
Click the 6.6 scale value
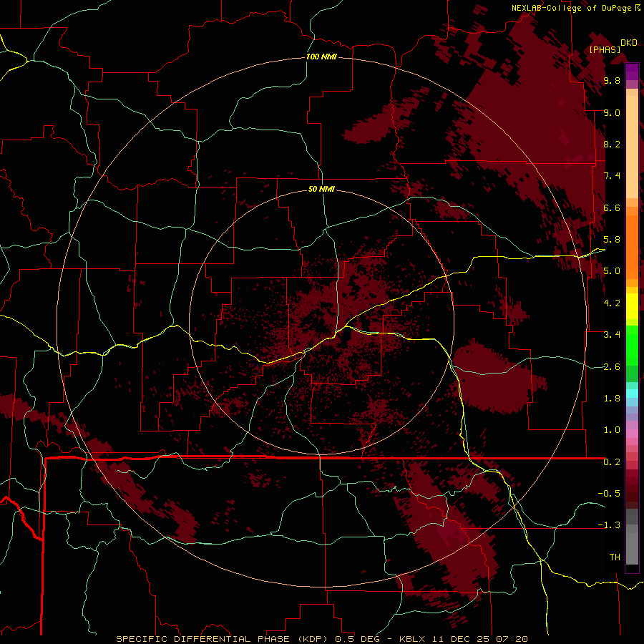coord(612,208)
